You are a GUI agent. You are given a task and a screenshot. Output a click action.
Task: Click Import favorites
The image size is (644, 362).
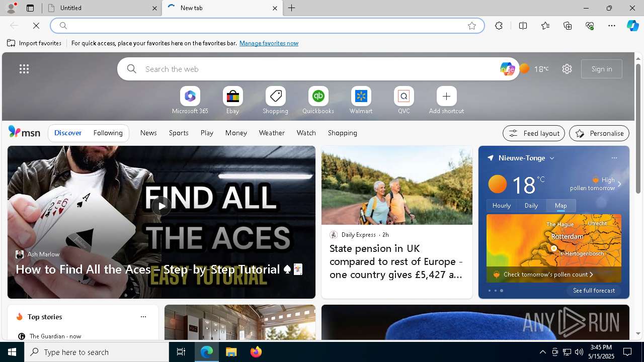pos(34,43)
